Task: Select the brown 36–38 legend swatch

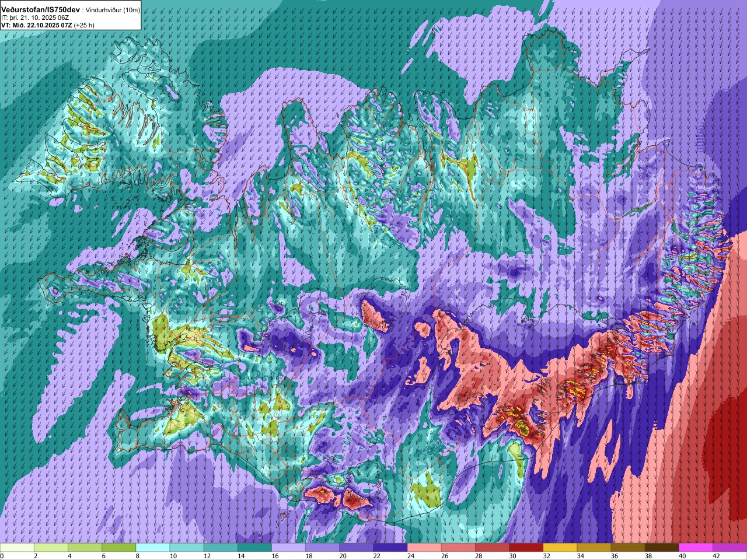Action: (x=628, y=548)
